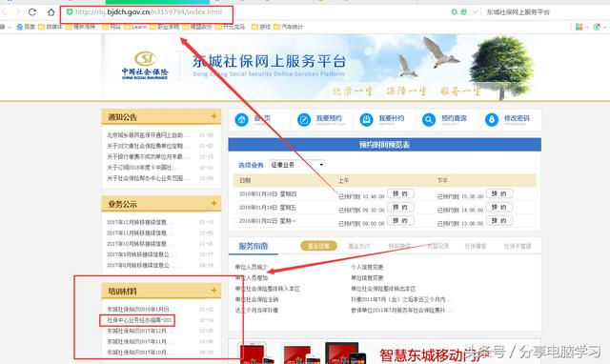
Task: Open 预约查询 magnifier icon
Action: pos(429,119)
